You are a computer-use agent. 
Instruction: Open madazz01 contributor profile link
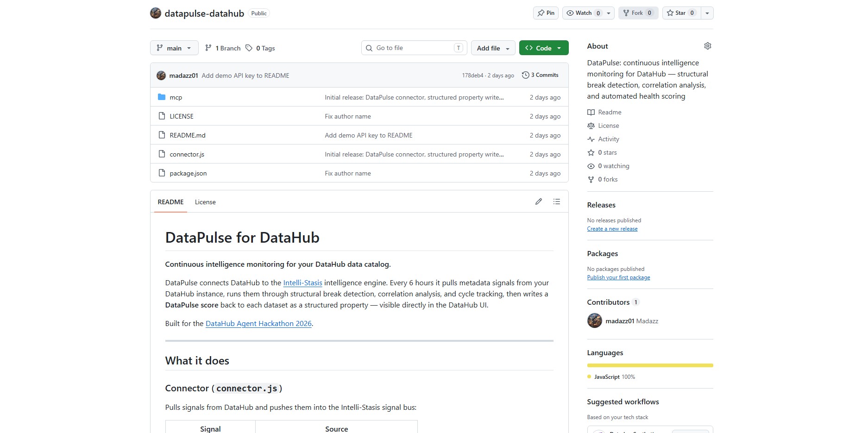(x=620, y=321)
